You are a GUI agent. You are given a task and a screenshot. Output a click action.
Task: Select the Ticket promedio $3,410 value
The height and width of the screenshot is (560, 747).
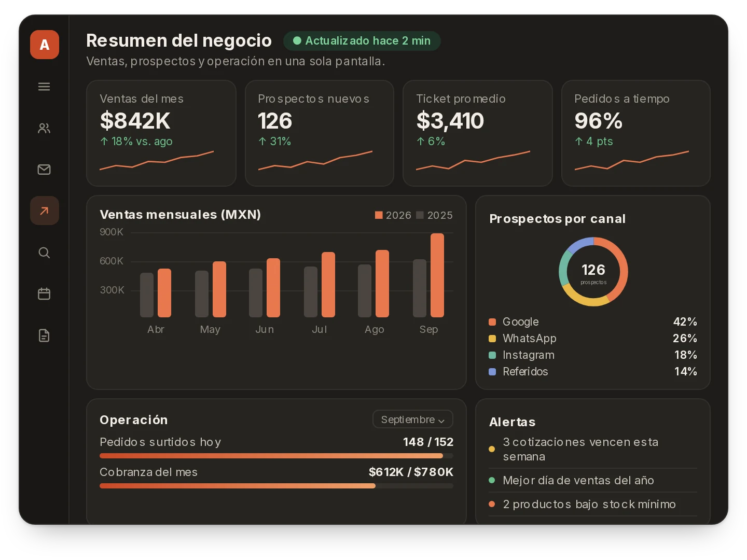tap(450, 121)
